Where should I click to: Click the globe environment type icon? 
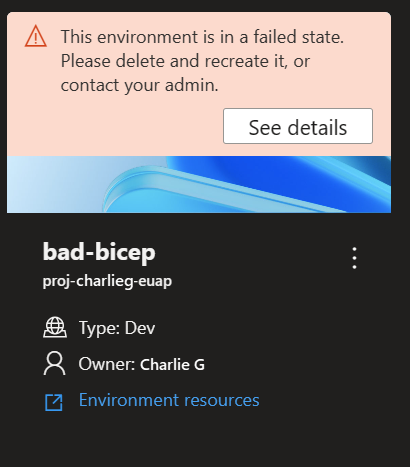click(x=55, y=328)
